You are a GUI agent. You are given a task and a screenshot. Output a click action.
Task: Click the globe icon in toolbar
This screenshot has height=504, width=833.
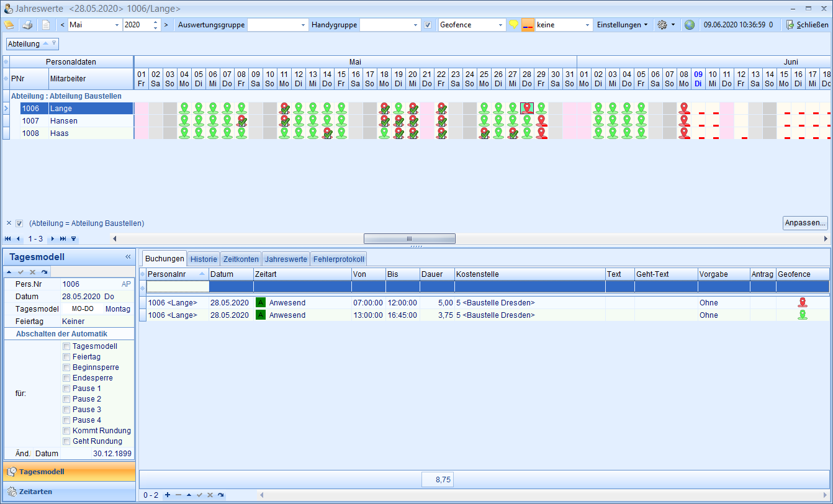coord(690,25)
